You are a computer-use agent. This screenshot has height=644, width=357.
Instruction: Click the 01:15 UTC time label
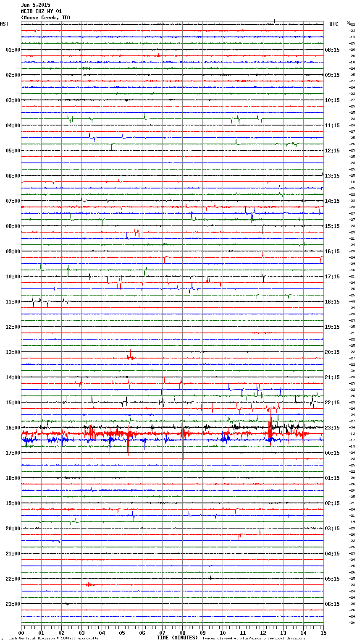(332, 478)
